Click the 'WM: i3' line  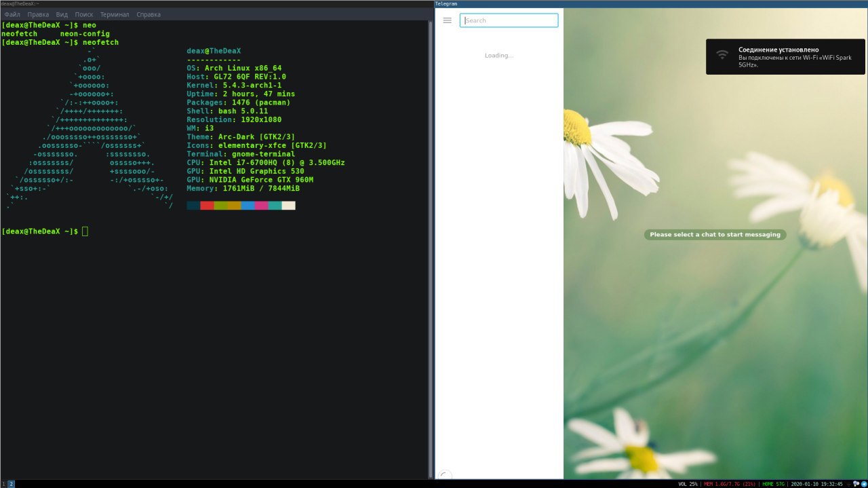tap(200, 128)
